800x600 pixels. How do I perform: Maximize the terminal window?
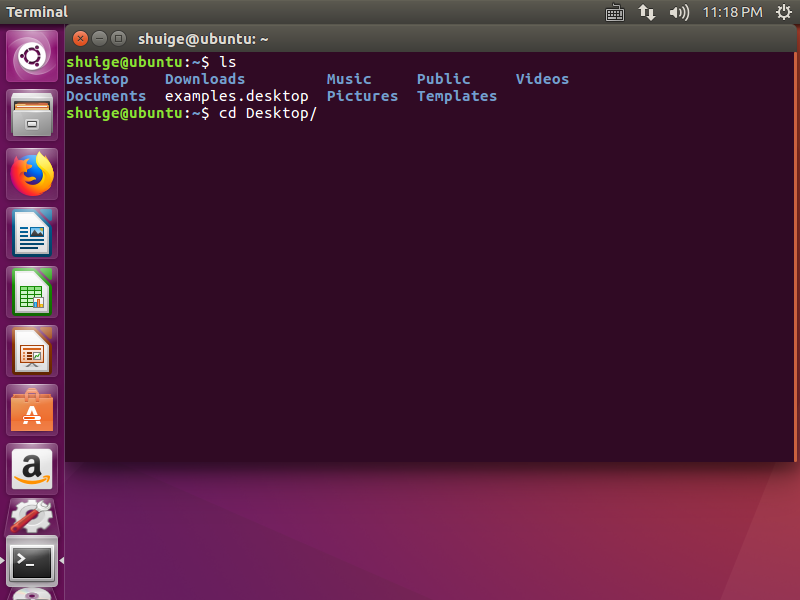point(118,38)
